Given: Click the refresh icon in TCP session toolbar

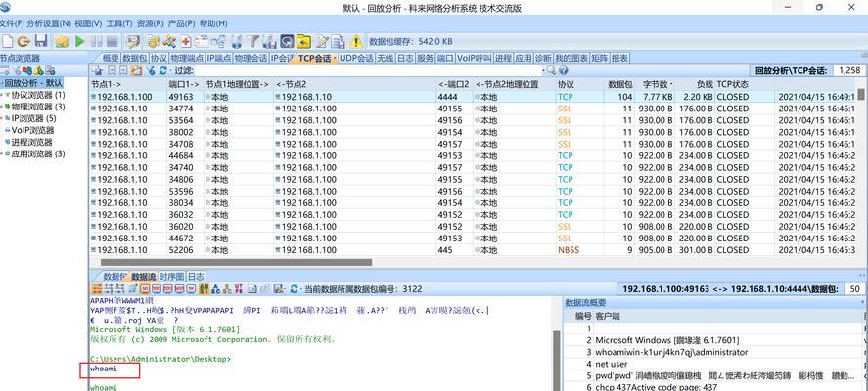Looking at the screenshot, I should pos(162,70).
